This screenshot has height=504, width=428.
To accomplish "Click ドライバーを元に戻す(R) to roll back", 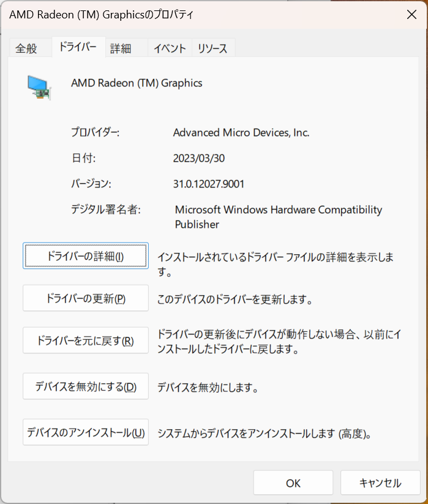I will 86,340.
